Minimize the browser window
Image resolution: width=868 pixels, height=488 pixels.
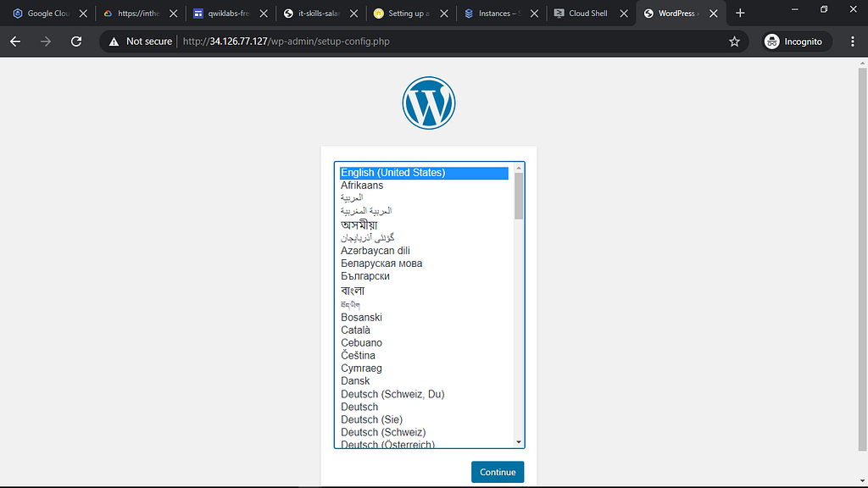794,8
